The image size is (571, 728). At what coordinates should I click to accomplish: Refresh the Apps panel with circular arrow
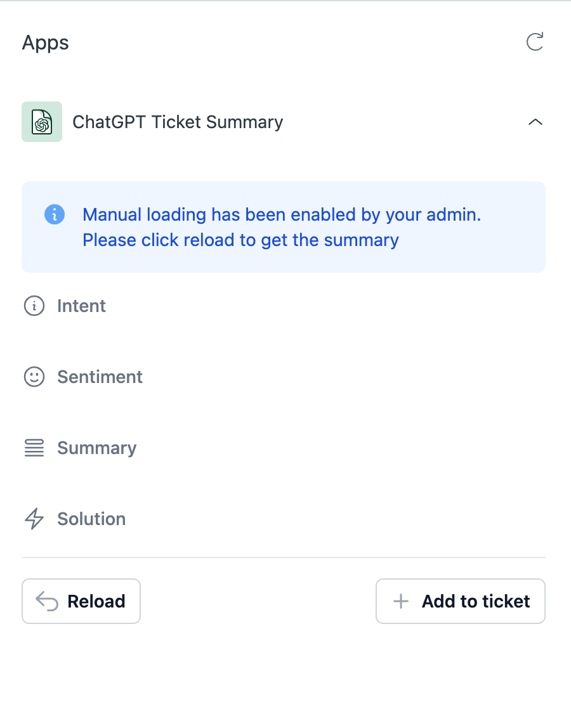(535, 42)
